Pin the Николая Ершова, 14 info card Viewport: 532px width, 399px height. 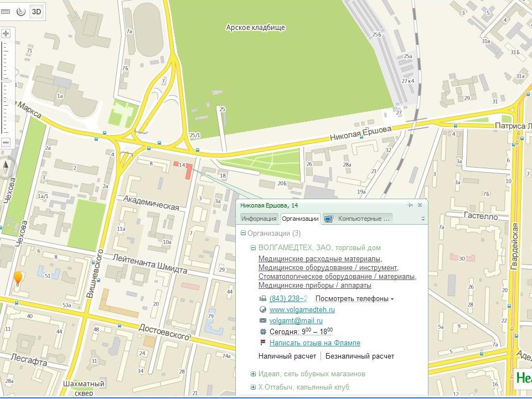click(410, 205)
